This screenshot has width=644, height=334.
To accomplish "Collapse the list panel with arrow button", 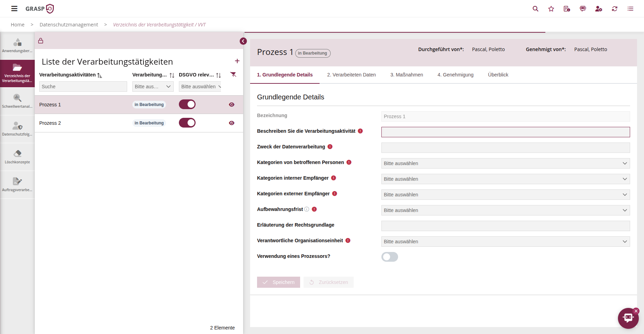I will pos(243,41).
